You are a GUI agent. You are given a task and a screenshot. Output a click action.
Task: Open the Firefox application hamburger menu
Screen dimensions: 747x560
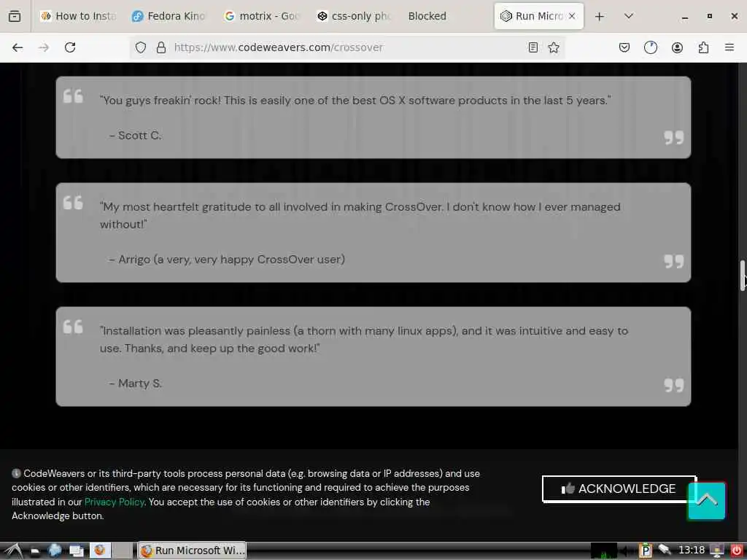point(729,47)
